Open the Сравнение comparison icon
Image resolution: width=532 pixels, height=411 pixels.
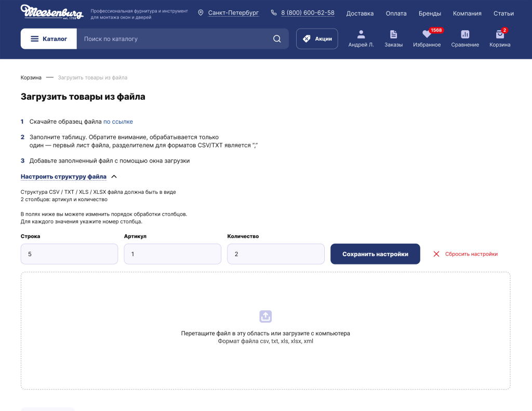(x=465, y=35)
